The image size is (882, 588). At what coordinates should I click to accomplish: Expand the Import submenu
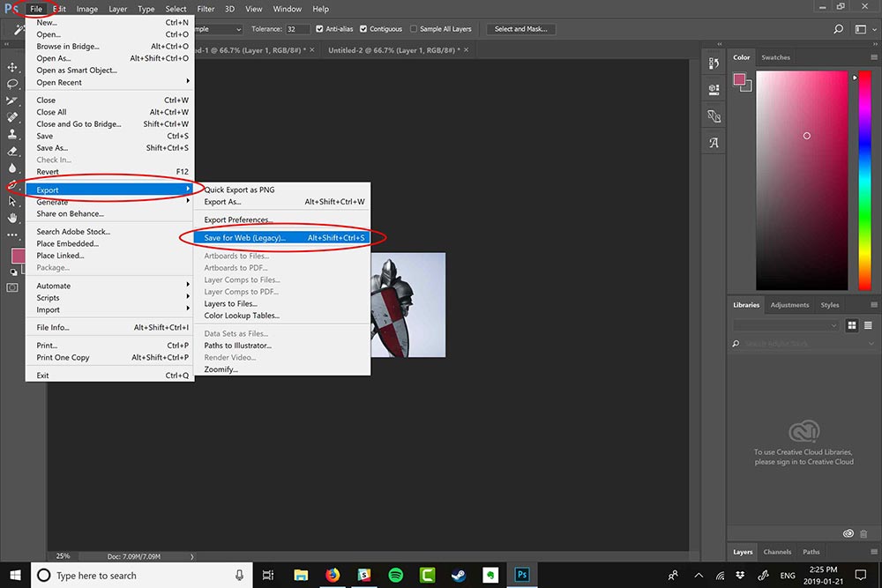(x=110, y=309)
